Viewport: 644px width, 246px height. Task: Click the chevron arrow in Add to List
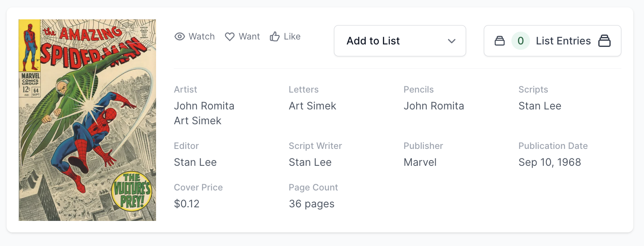pyautogui.click(x=452, y=41)
